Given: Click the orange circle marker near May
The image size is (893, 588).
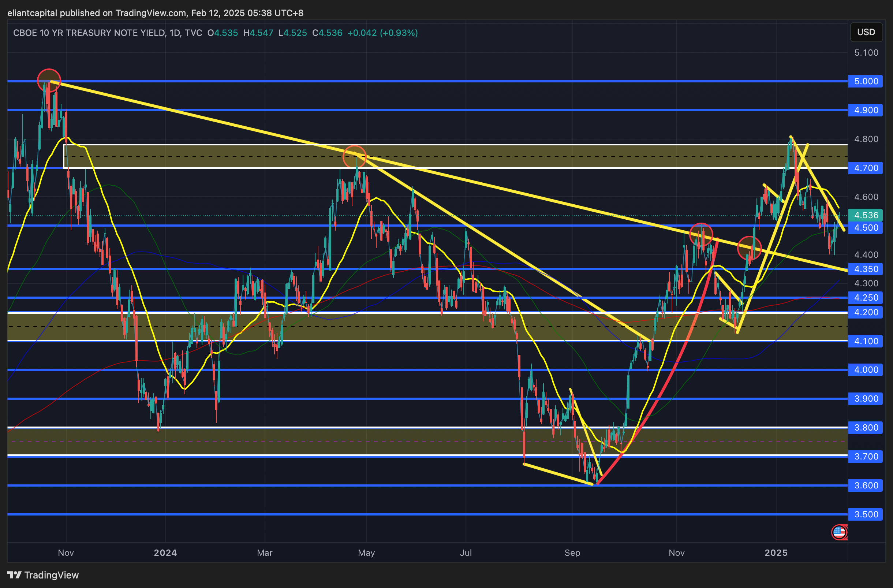Looking at the screenshot, I should pos(354,157).
